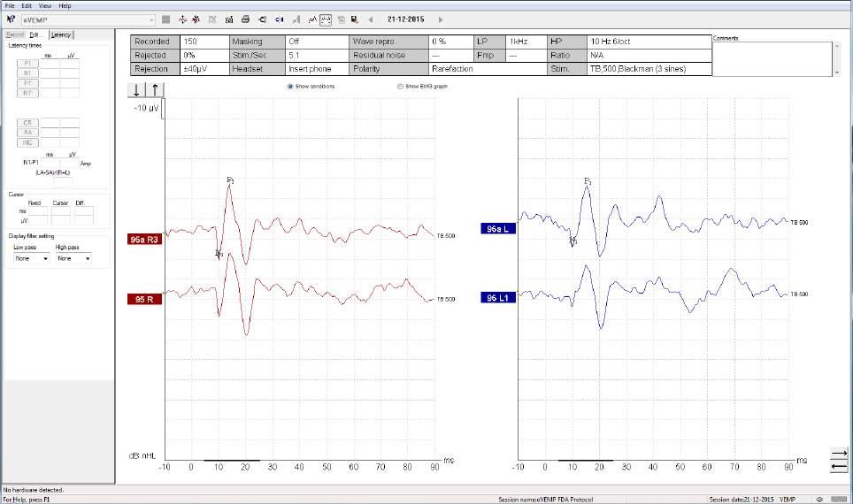Click the RA button in the latency panel
This screenshot has width=853, height=504.
(x=27, y=133)
